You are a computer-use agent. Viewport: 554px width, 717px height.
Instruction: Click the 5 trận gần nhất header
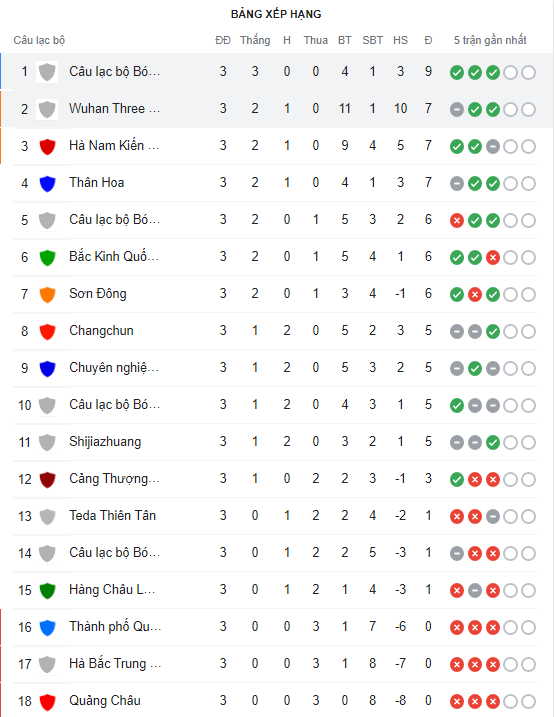tap(490, 40)
